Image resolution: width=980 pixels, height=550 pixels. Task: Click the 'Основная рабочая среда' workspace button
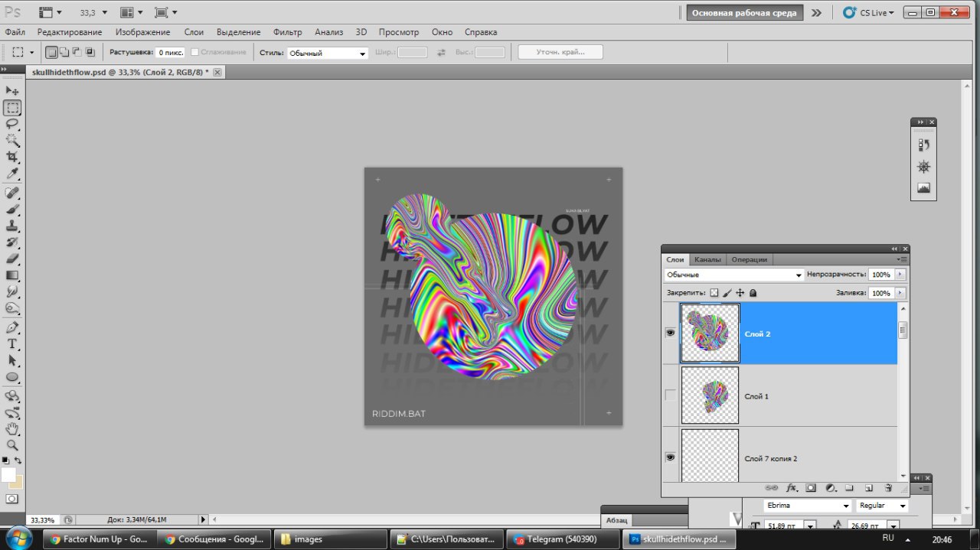click(x=744, y=12)
